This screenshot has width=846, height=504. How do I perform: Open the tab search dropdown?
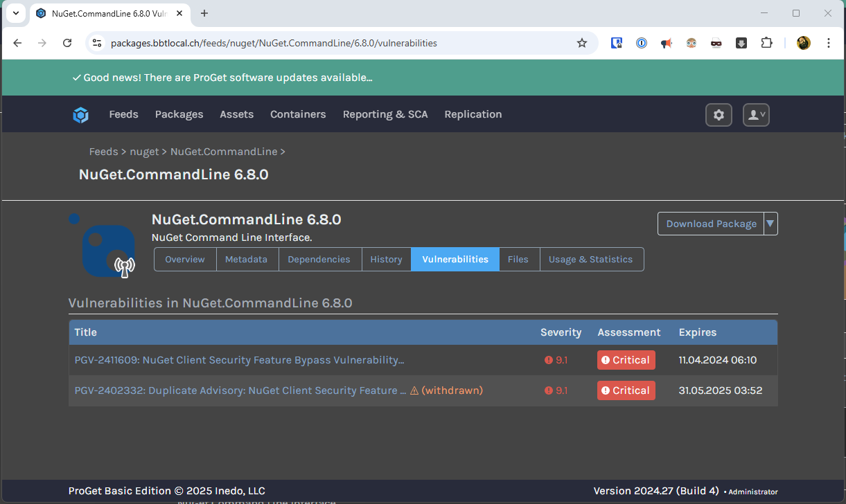point(16,13)
